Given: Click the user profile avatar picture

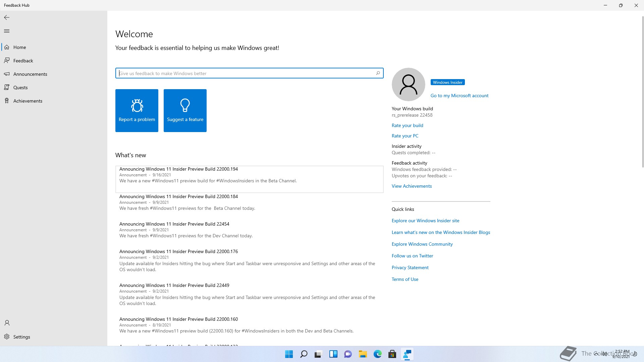Looking at the screenshot, I should coord(408,84).
